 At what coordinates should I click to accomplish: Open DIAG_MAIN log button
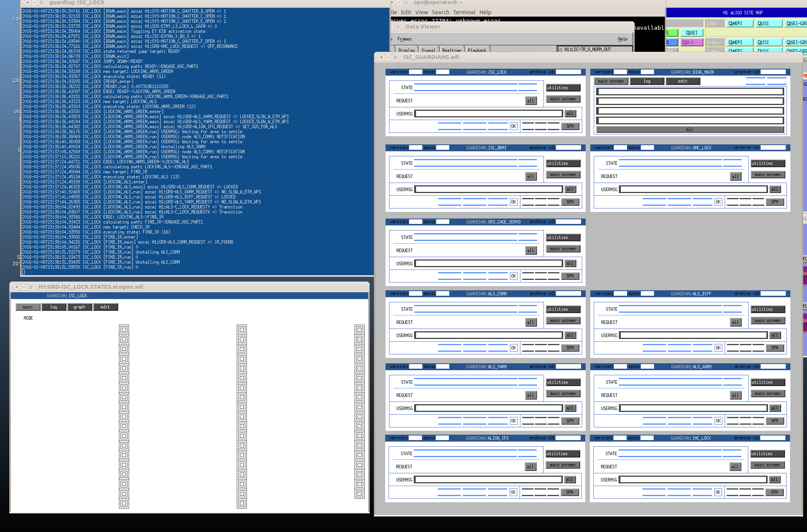pyautogui.click(x=647, y=81)
